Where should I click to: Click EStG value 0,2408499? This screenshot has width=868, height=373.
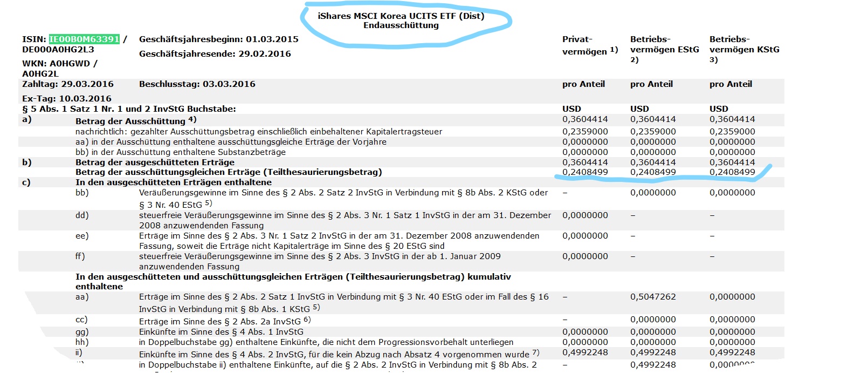(653, 172)
